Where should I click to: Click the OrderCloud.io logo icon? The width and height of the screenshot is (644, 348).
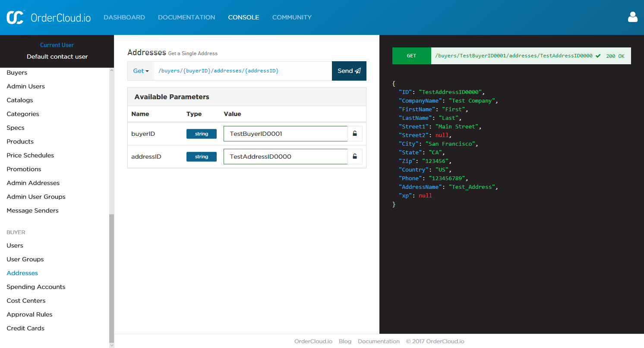[16, 17]
